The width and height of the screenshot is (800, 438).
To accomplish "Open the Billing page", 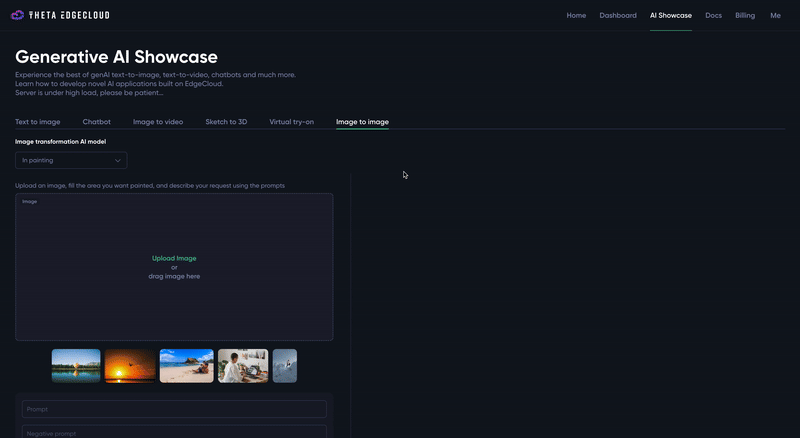I will pos(745,15).
